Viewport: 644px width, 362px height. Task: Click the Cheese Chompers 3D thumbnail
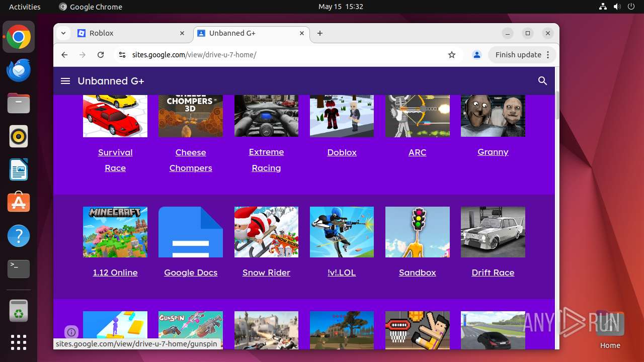coord(191,116)
